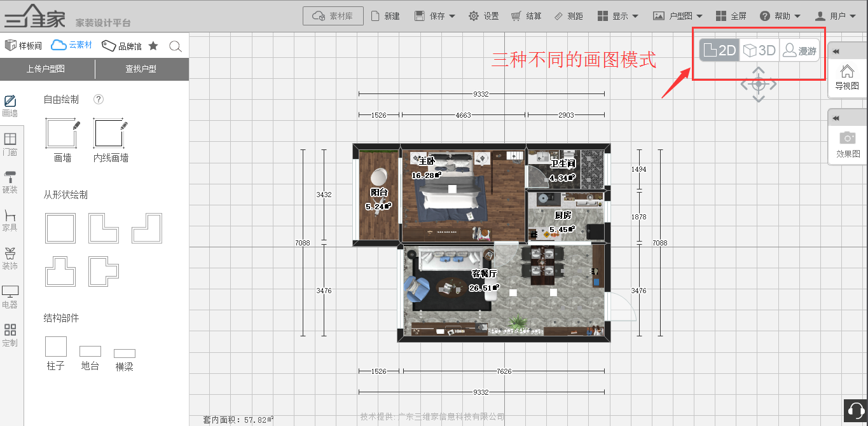Click the favorites star icon
This screenshot has width=868, height=426.
coord(153,46)
